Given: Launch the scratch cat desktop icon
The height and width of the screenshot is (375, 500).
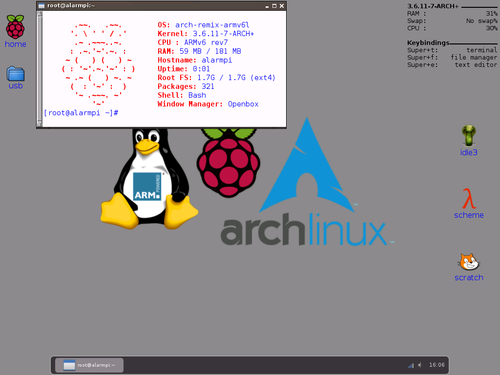Looking at the screenshot, I should pos(469,267).
